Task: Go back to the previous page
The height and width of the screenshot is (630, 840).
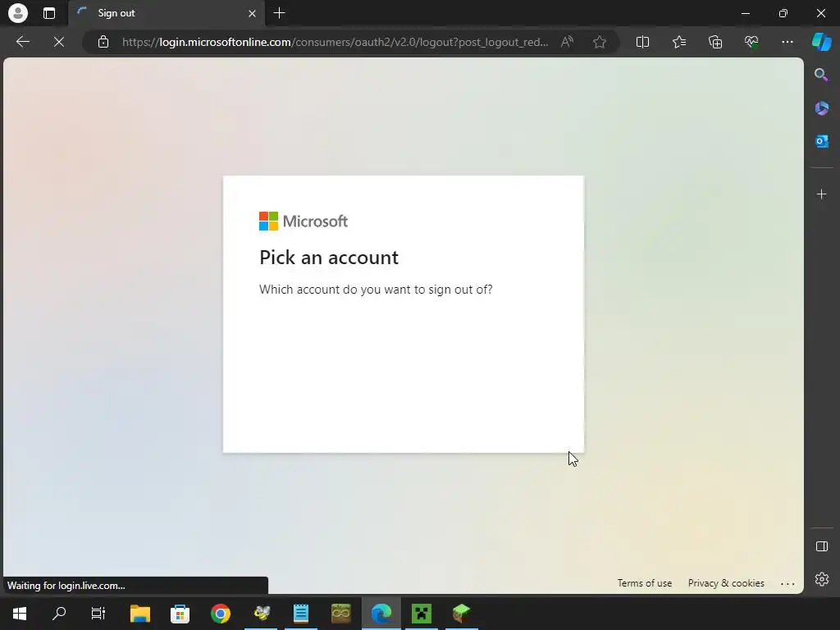Action: (23, 42)
